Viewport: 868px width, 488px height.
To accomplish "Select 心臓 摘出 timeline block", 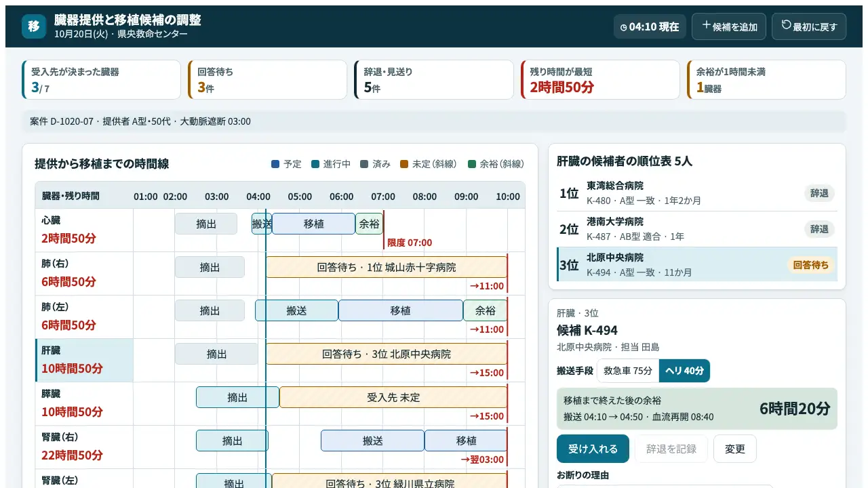I will pos(206,224).
